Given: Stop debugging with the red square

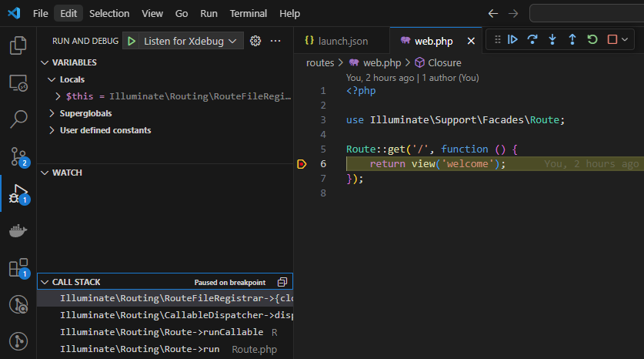Looking at the screenshot, I should [x=612, y=40].
